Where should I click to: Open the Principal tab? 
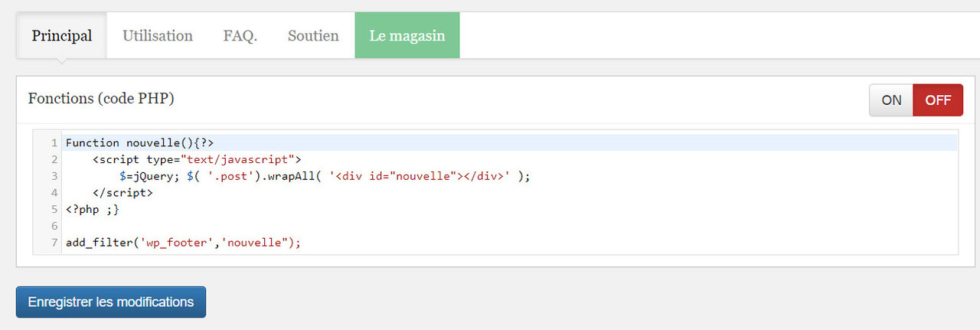(61, 35)
